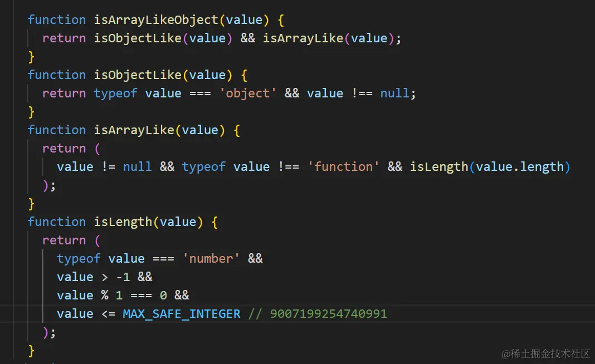This screenshot has height=364, width=595.
Task: Select null in value != null expression
Action: 138,167
